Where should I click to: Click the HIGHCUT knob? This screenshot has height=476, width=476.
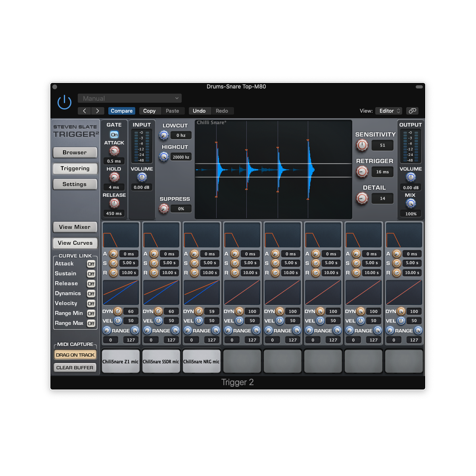tap(164, 157)
